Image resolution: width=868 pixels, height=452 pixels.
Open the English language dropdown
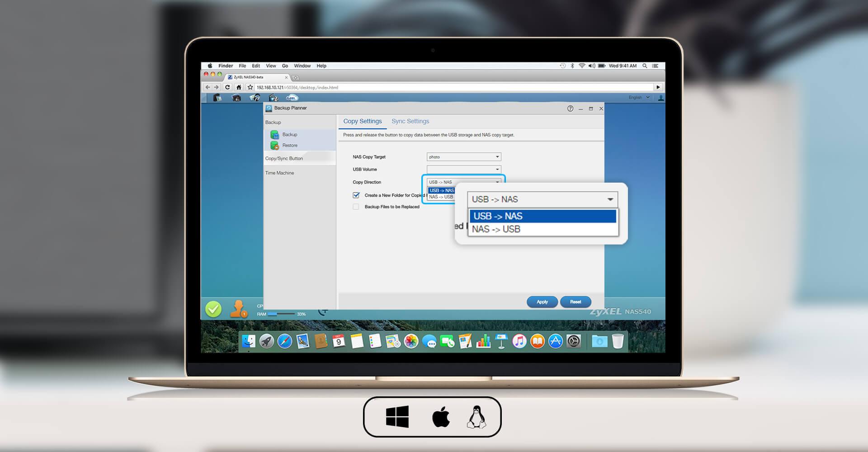pyautogui.click(x=638, y=98)
